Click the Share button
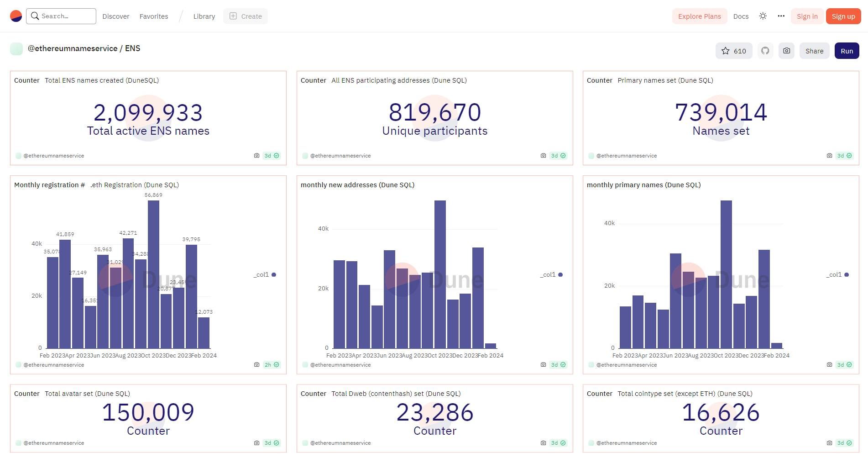This screenshot has width=868, height=458. point(815,51)
